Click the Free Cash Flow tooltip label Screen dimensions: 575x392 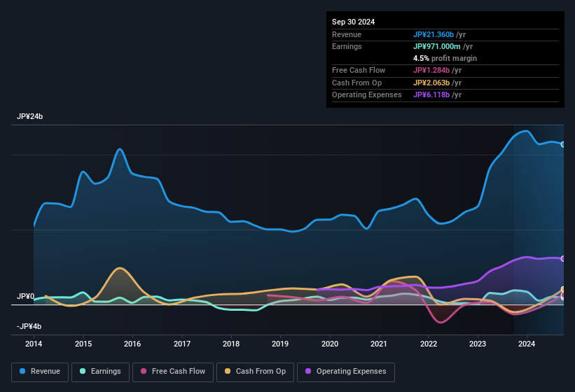click(x=359, y=70)
